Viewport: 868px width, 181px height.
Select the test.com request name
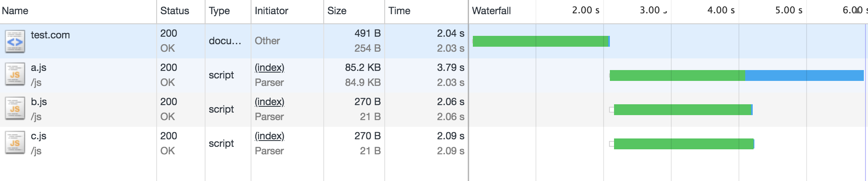[x=50, y=35]
